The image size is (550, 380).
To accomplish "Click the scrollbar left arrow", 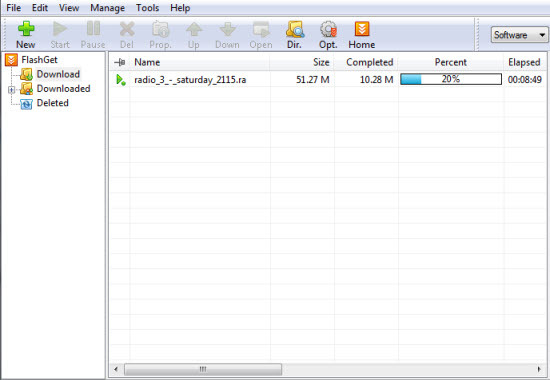I will (x=116, y=369).
